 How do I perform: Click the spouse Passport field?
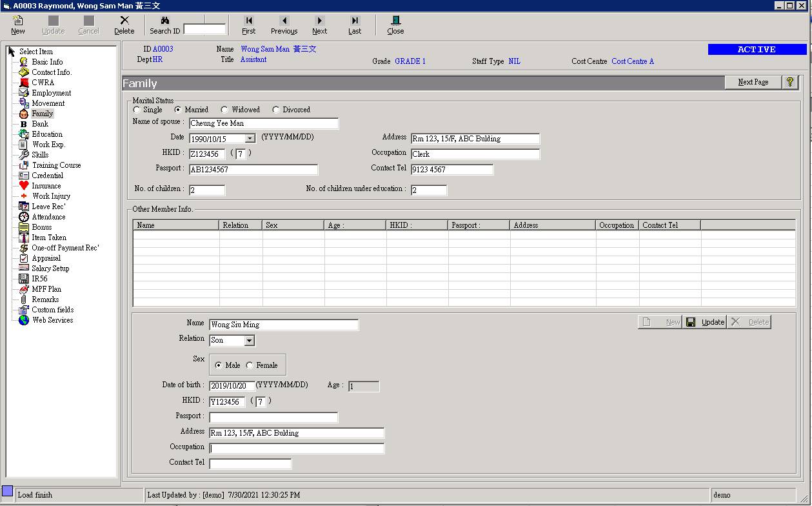(x=253, y=170)
